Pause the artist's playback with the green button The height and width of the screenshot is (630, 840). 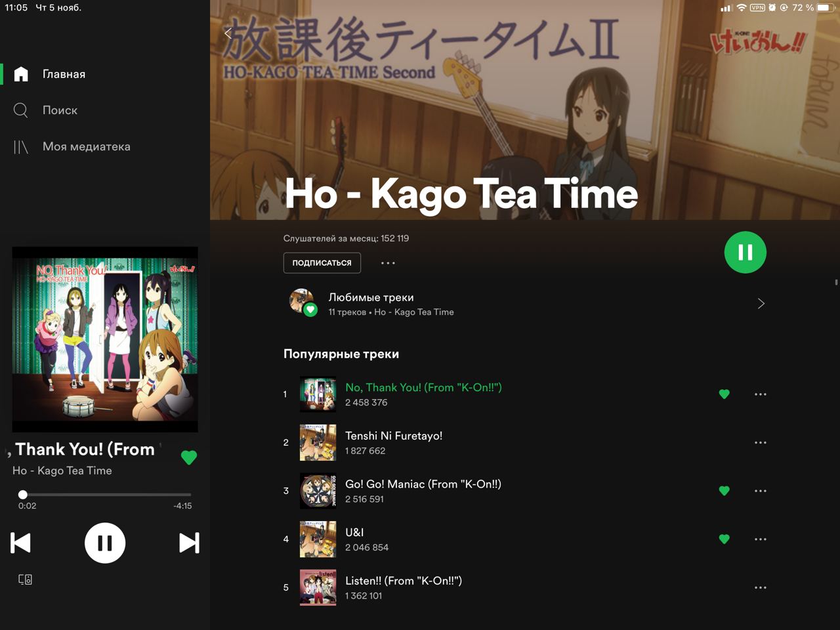click(x=745, y=252)
